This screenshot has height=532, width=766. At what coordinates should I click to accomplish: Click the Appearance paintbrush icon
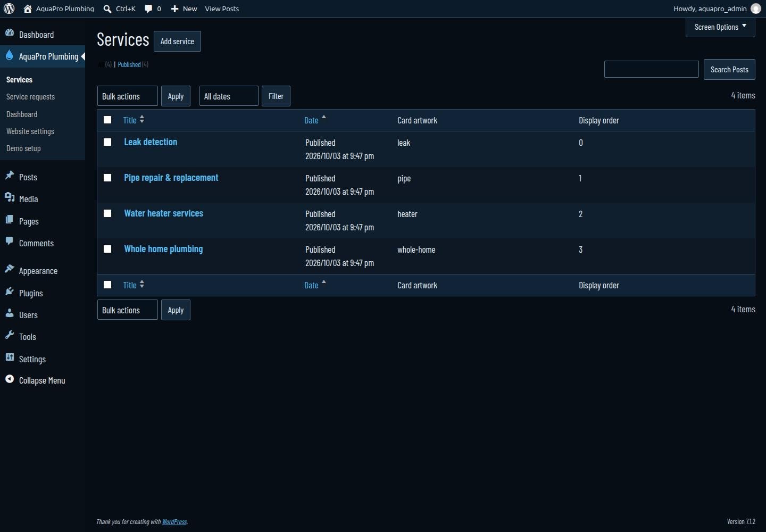point(10,269)
